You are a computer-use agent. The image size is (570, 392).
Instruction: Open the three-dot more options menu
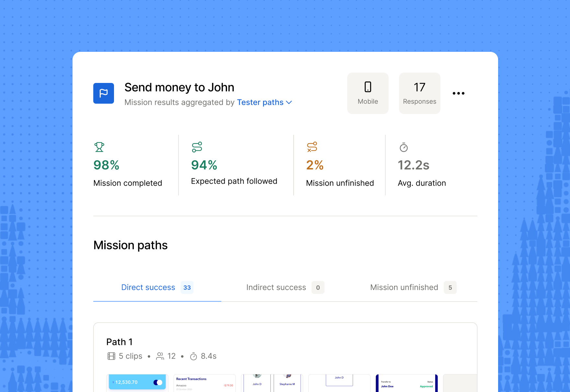click(459, 93)
